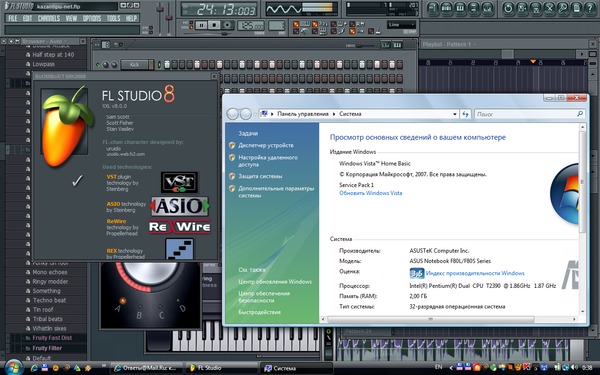
Task: Click the playlist playhead orange marker
Action: click(533, 62)
